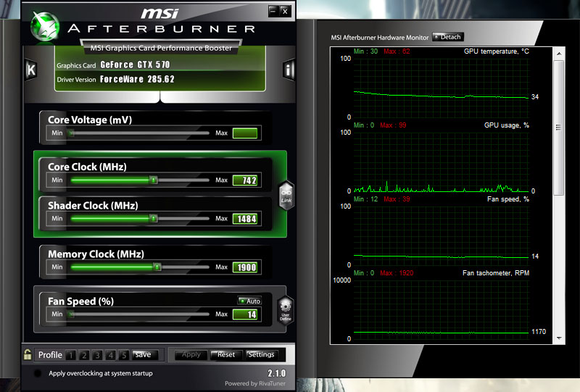Click the ForceWare 285.62 driver text
The width and height of the screenshot is (580, 392).
(x=137, y=79)
